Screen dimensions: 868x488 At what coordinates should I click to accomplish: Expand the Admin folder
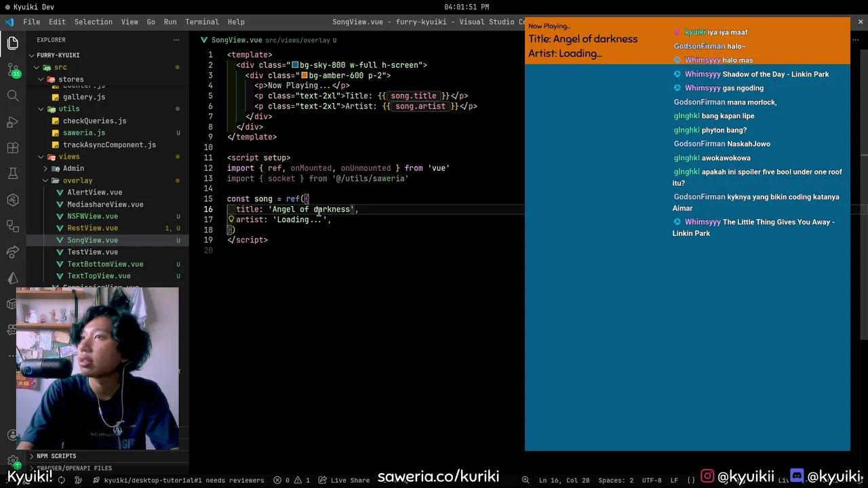[45, 168]
